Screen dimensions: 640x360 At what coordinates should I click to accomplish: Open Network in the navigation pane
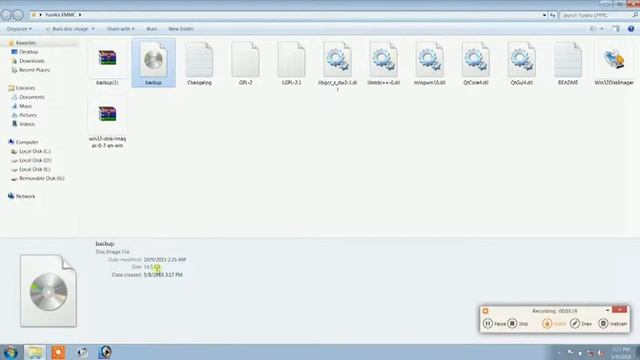25,196
